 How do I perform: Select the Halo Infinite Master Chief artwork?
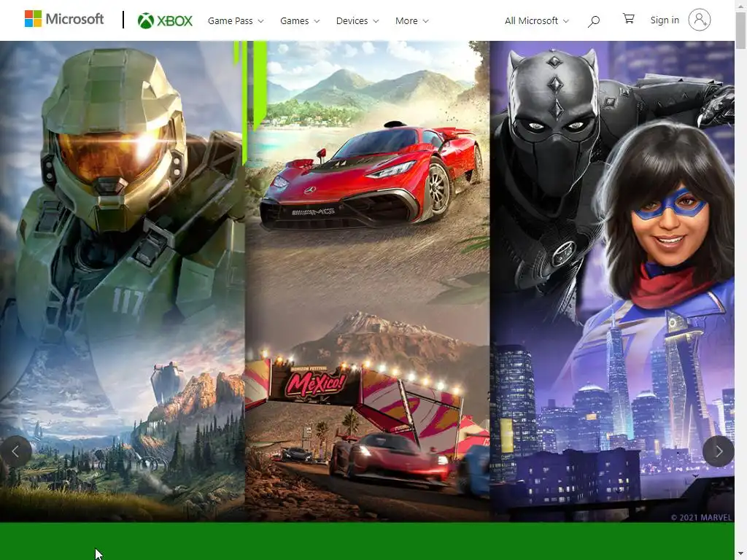pos(123,281)
